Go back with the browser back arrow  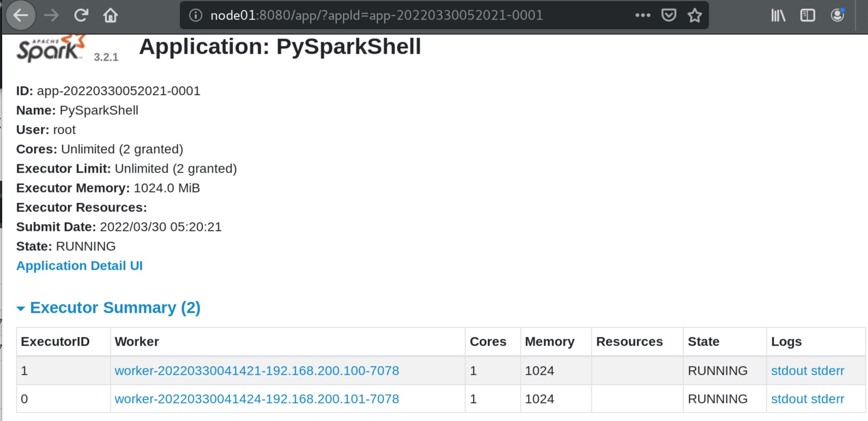pos(21,15)
